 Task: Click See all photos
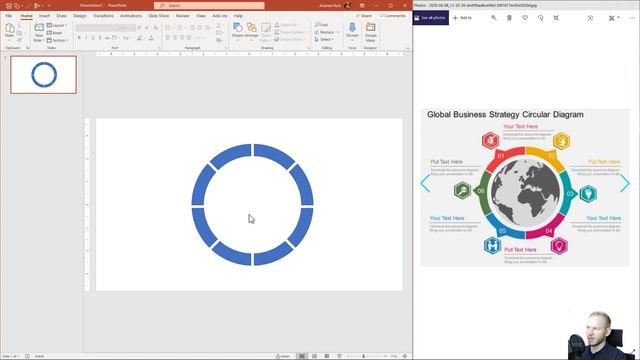point(431,18)
